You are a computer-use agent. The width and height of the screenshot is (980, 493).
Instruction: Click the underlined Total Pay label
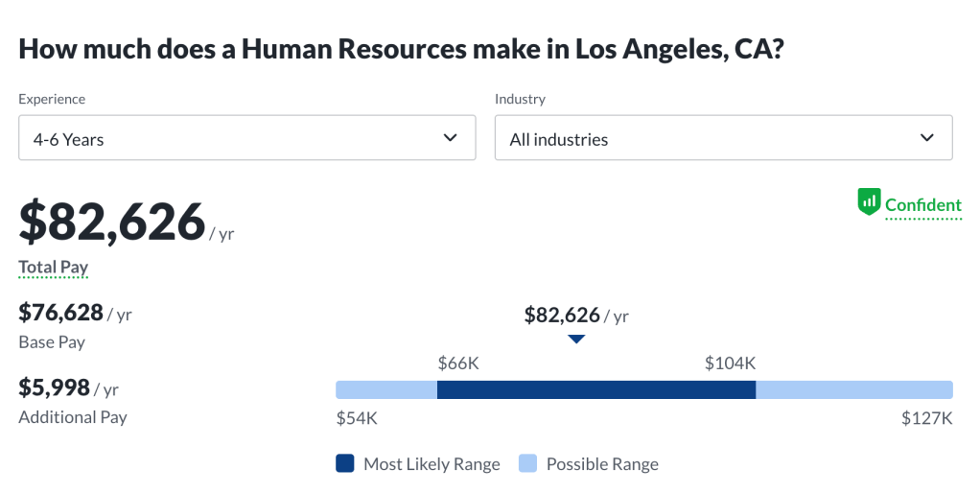click(54, 268)
